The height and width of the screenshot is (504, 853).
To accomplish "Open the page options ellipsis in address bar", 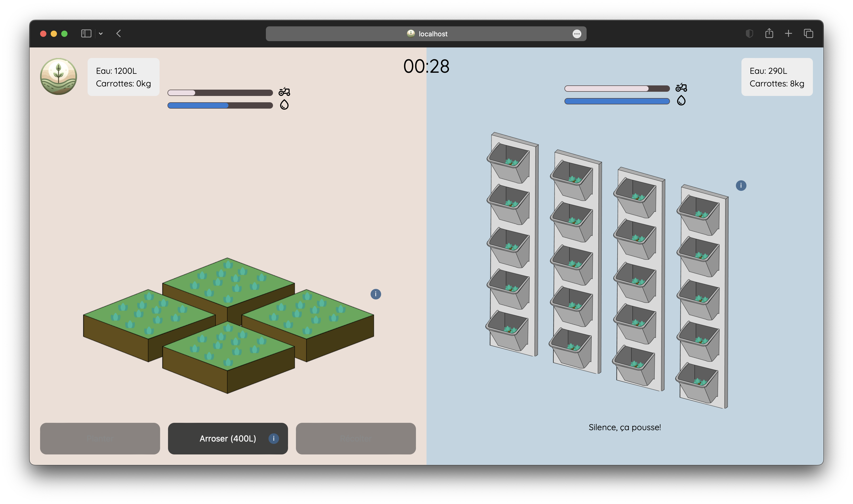I will coord(577,34).
